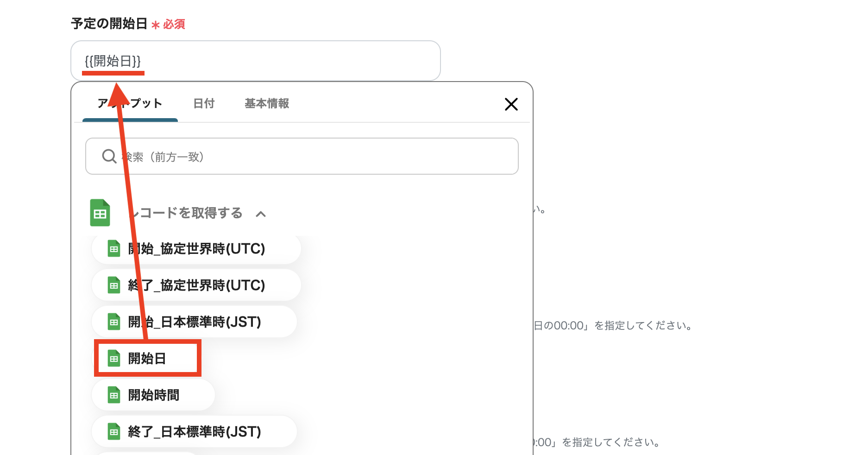Collapse the レコードを取得する output group
Image resolution: width=868 pixels, height=455 pixels.
(x=262, y=214)
